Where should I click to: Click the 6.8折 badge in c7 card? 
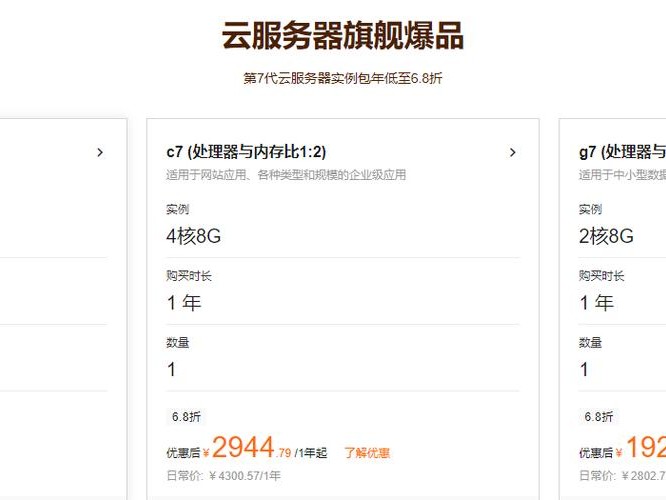[186, 417]
